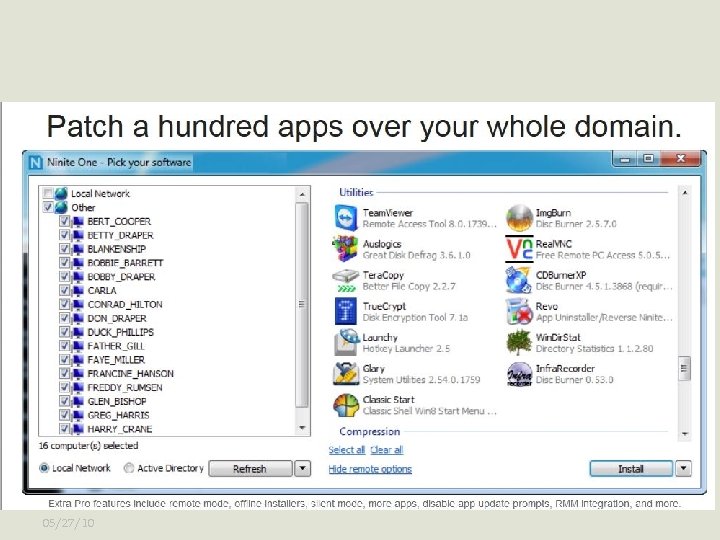Select the Classic Start icon
Screen dimensions: 720x540
click(x=345, y=405)
